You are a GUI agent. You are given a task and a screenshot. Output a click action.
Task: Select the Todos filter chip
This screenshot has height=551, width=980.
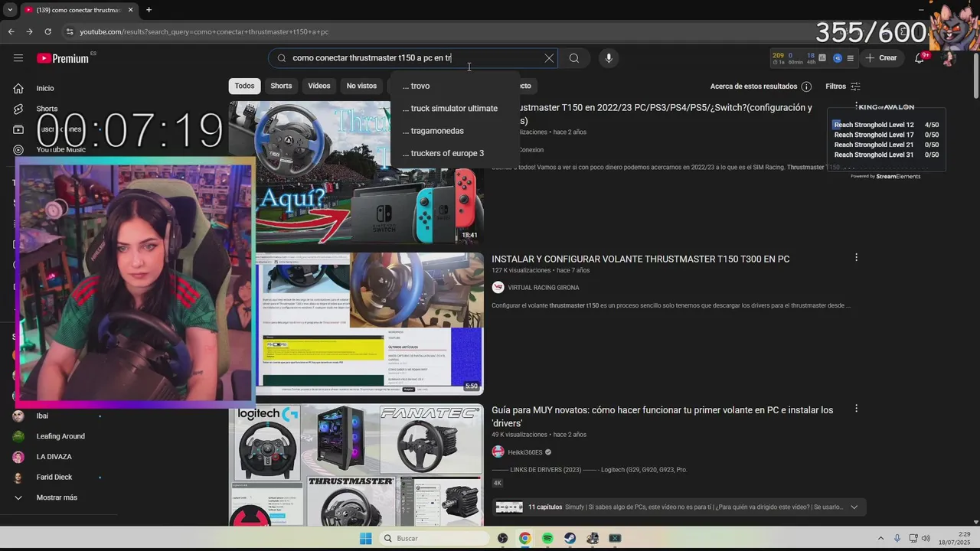click(x=244, y=86)
